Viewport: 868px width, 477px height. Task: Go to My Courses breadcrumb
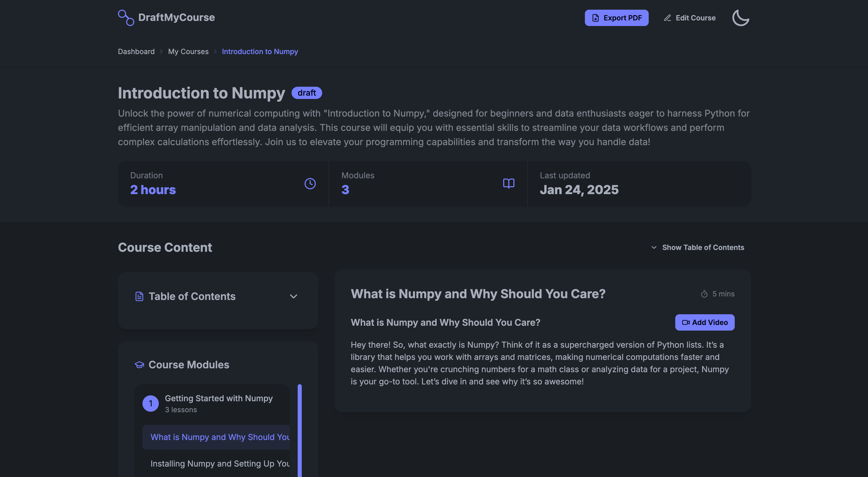click(x=188, y=52)
